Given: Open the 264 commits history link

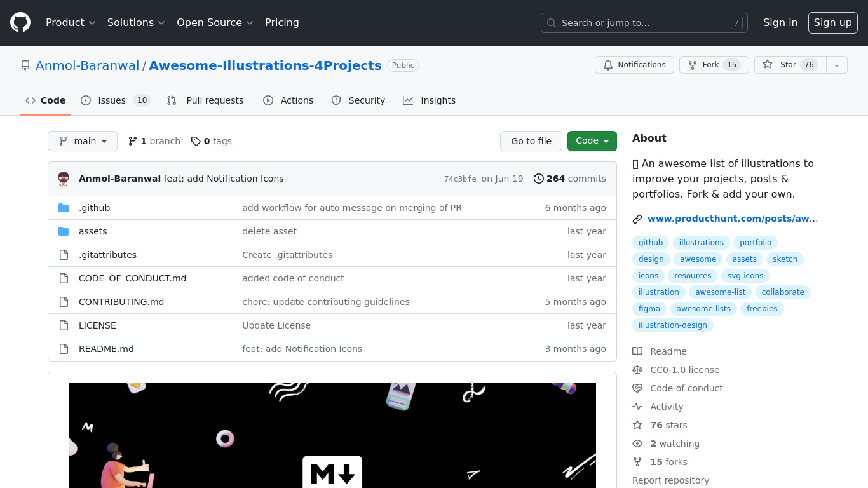Looking at the screenshot, I should click(570, 179).
